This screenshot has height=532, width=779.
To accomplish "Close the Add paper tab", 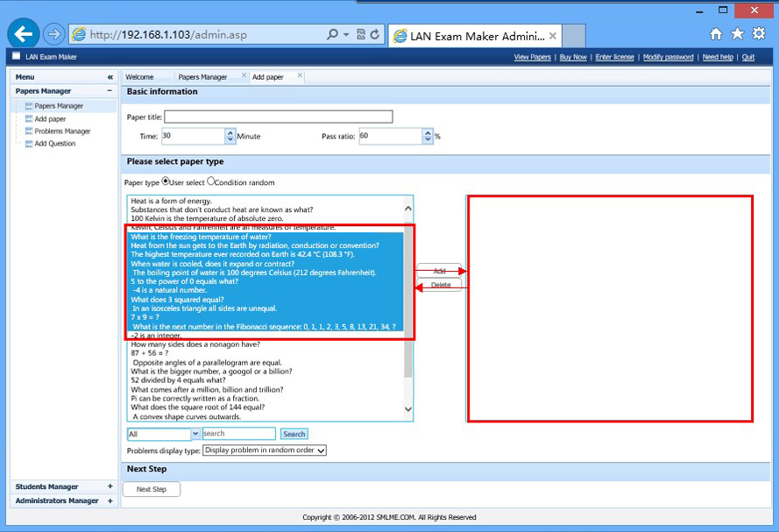I will 300,76.
